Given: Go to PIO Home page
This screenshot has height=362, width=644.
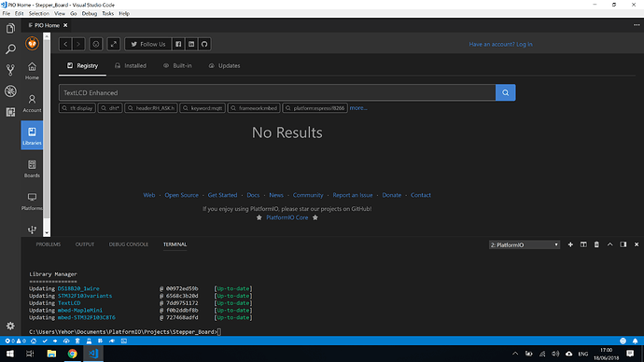Looking at the screenshot, I should (32, 71).
